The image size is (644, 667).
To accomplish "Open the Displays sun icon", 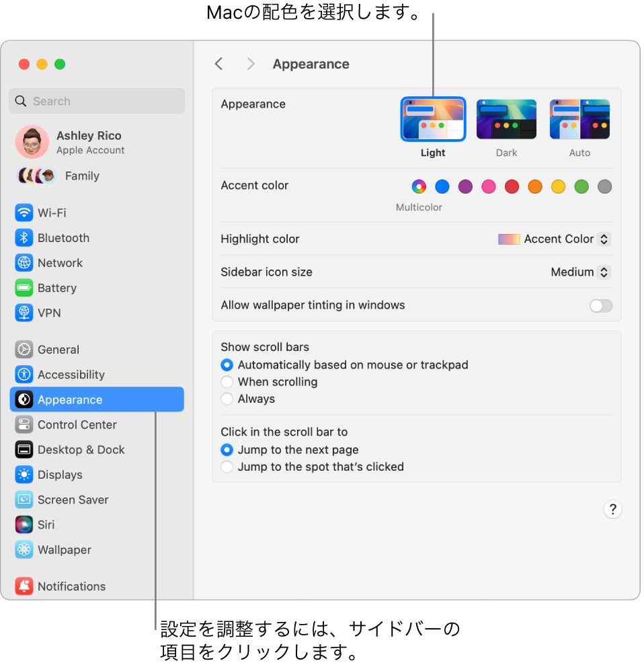I will pyautogui.click(x=24, y=475).
